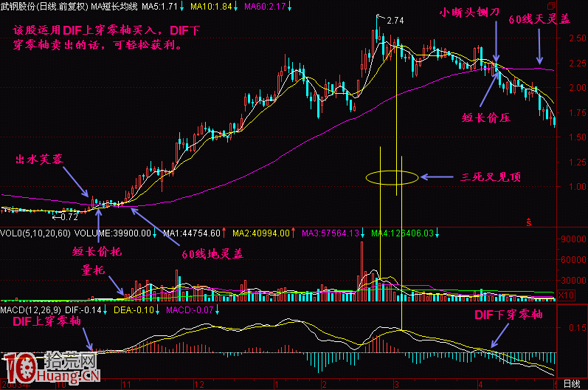The width and height of the screenshot is (588, 390).
Task: Click the down arrow after MA5:1.71
Action: pos(182,7)
